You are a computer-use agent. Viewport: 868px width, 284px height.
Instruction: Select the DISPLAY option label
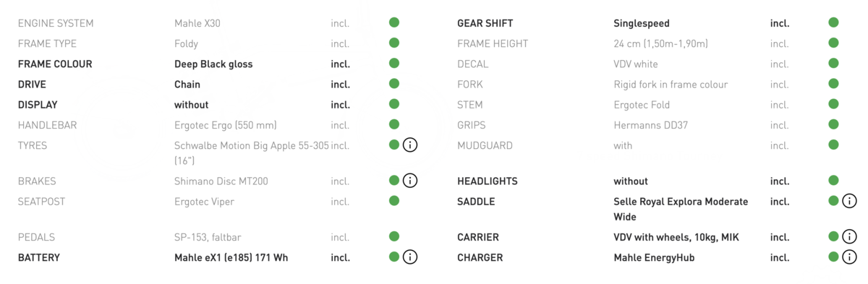point(38,105)
